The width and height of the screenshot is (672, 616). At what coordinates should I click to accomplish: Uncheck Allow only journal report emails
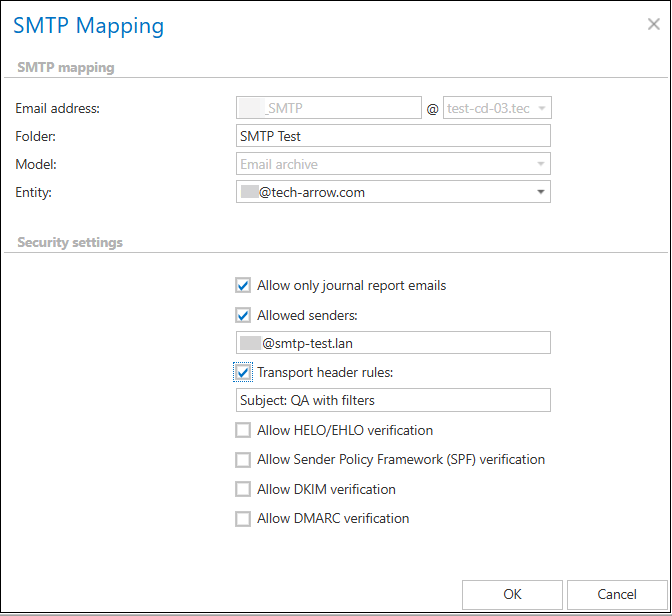(243, 286)
